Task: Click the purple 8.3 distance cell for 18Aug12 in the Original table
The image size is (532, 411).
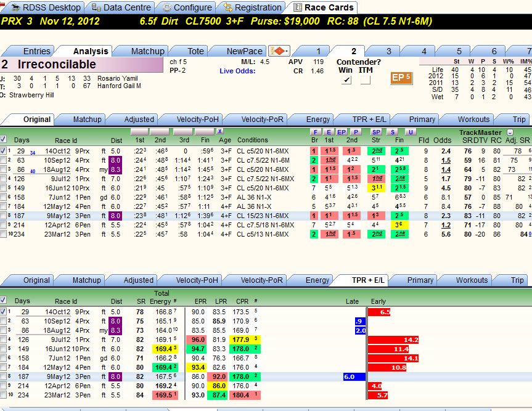Action: pyautogui.click(x=115, y=169)
